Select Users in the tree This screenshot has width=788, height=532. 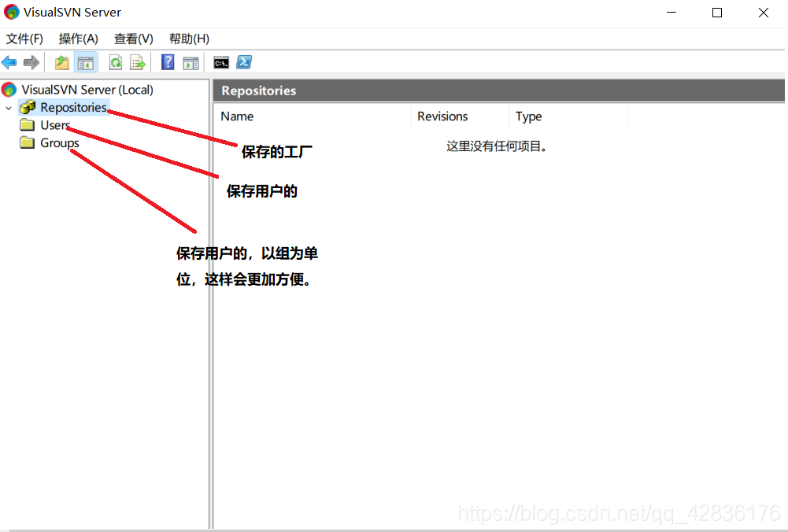pos(55,125)
